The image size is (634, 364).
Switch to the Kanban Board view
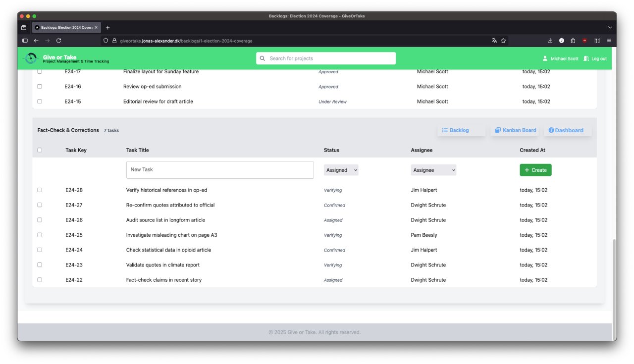coord(515,130)
